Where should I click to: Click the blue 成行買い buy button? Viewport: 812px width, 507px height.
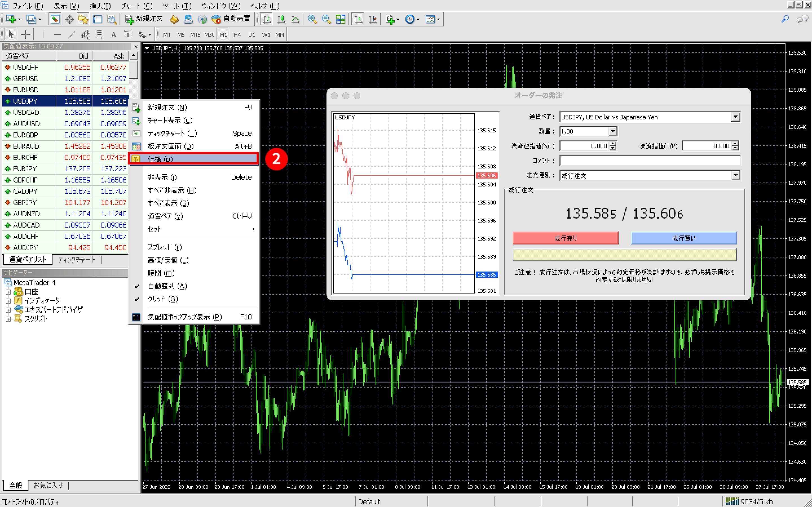point(683,238)
